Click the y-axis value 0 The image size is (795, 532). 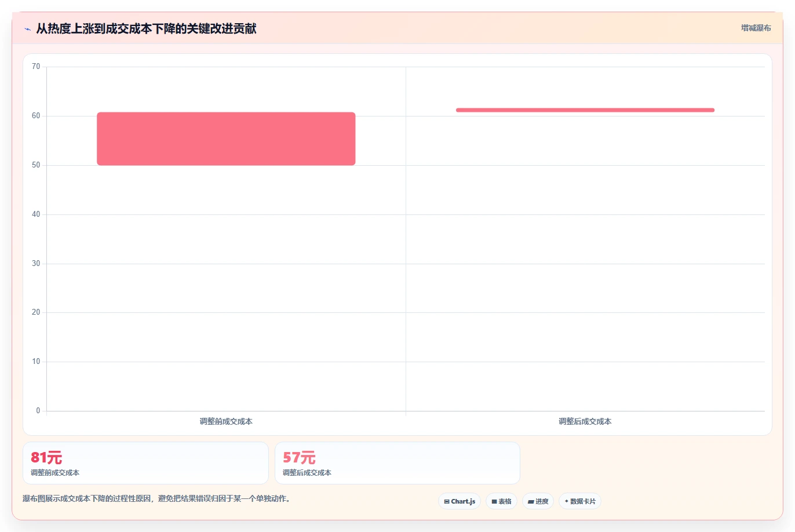coord(38,411)
